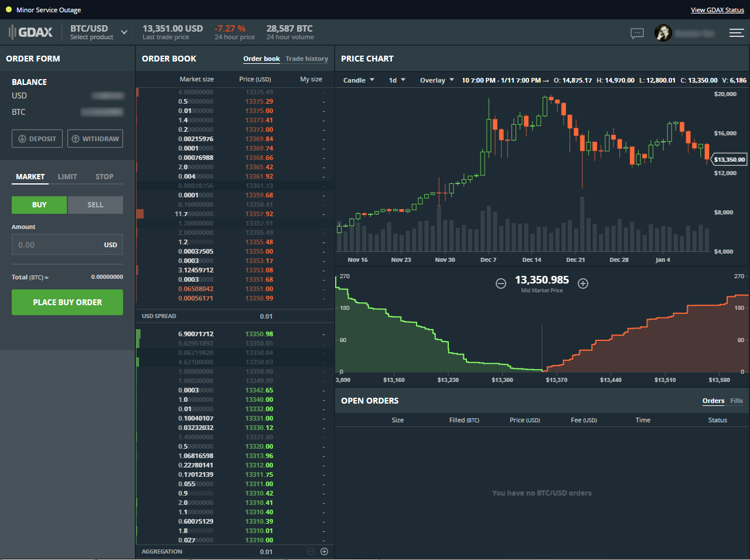
Task: Increase order book aggregation
Action: click(324, 551)
